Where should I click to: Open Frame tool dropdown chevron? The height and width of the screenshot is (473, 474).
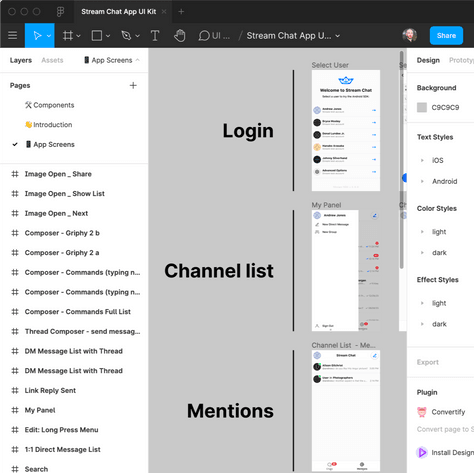tap(78, 36)
